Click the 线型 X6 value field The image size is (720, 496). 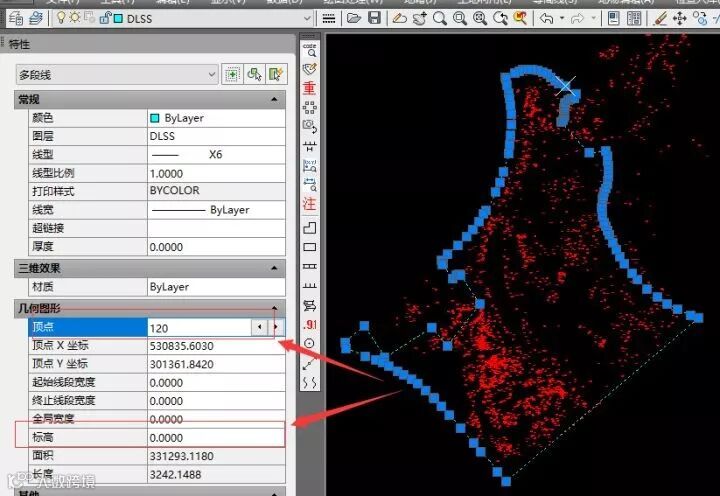tap(216, 155)
